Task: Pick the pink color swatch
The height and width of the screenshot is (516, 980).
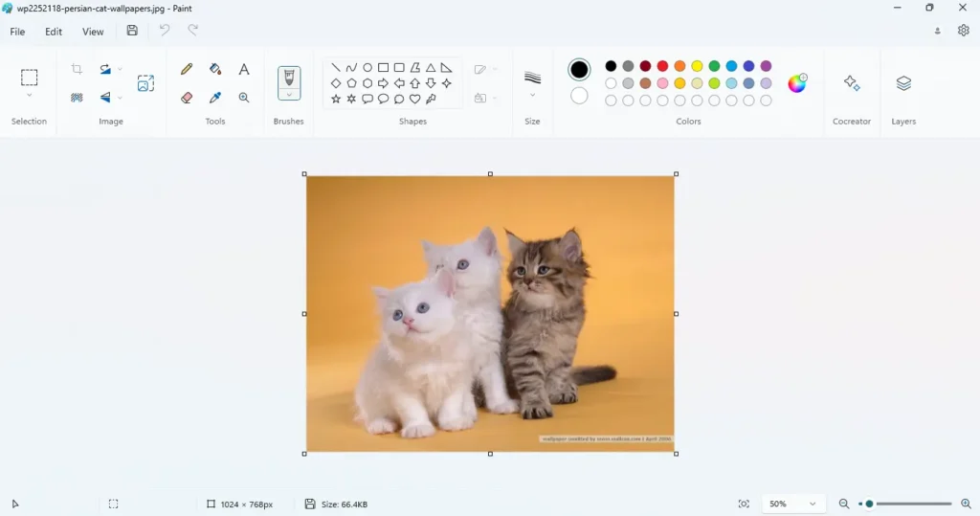Action: pos(662,83)
